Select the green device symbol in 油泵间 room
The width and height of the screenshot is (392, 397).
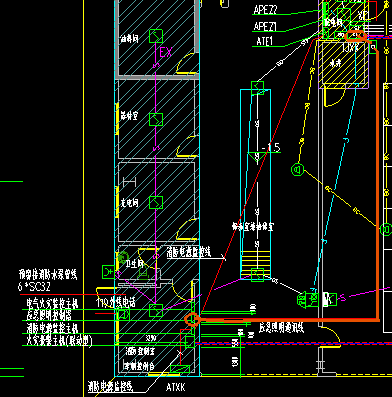pos(156,36)
